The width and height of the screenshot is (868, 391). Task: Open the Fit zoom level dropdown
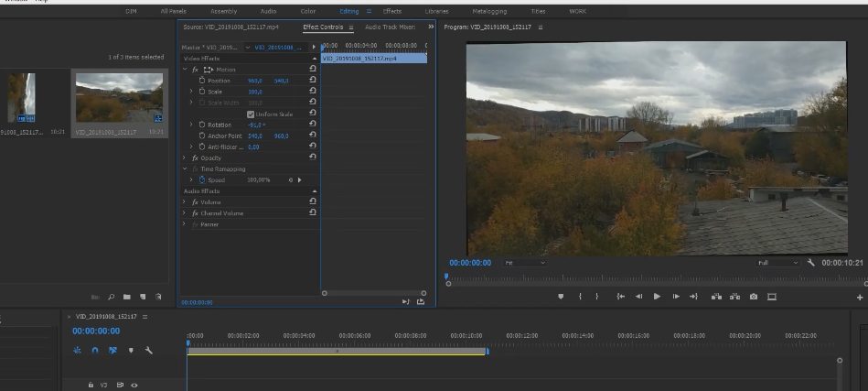coord(525,263)
